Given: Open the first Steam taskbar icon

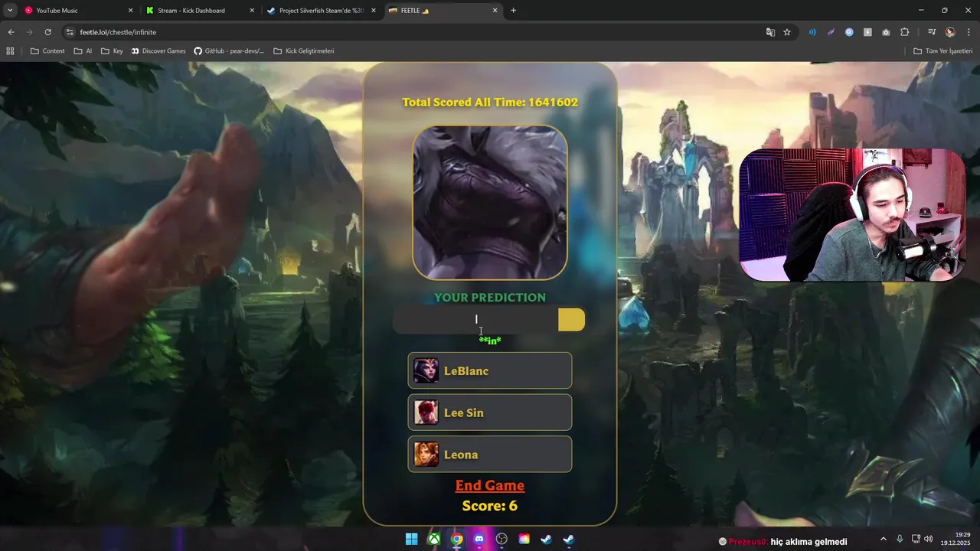Looking at the screenshot, I should [x=547, y=540].
